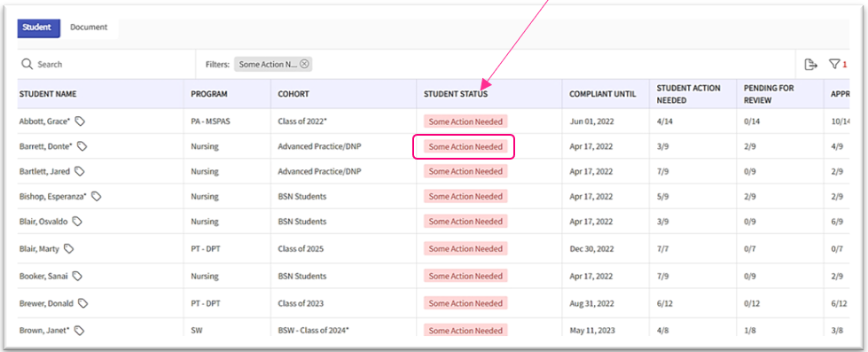Click the export icon in the toolbar
Image resolution: width=868 pixels, height=352 pixels.
click(810, 64)
